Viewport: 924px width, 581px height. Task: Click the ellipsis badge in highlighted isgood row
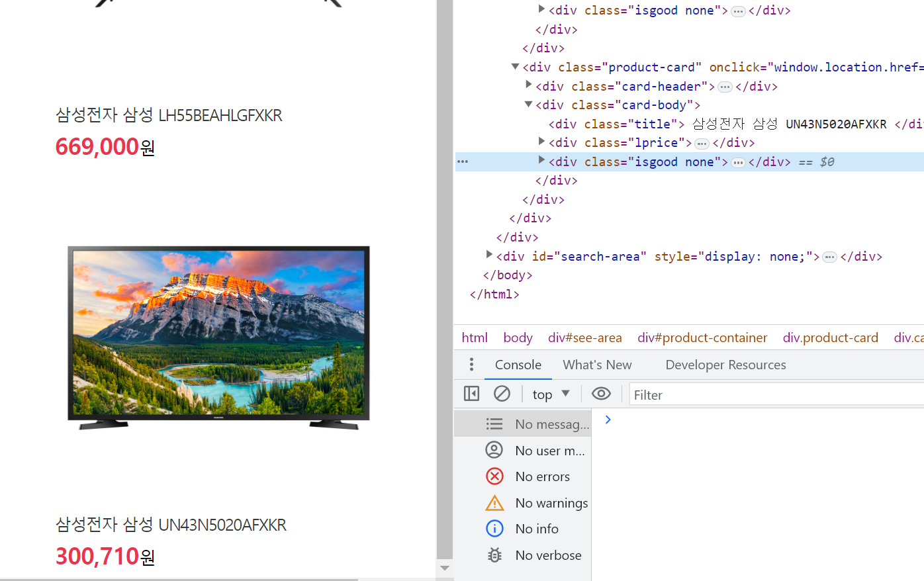point(738,163)
